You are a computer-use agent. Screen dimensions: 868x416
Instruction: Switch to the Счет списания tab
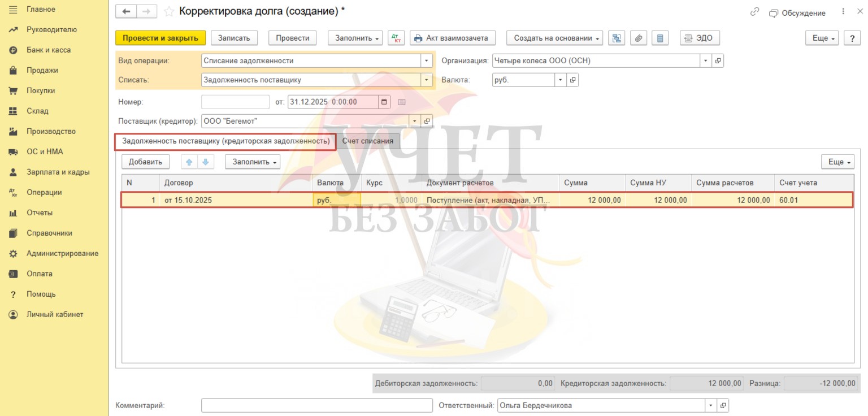[367, 141]
